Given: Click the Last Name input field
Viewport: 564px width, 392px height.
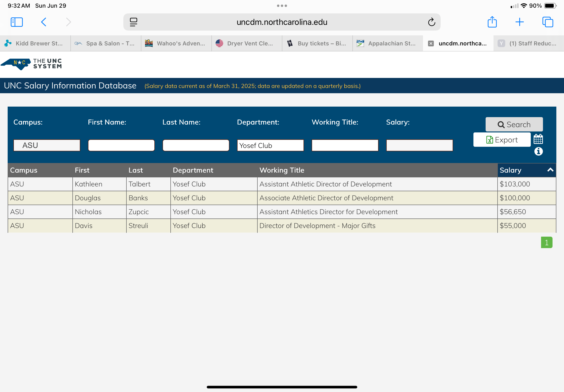Looking at the screenshot, I should [196, 145].
